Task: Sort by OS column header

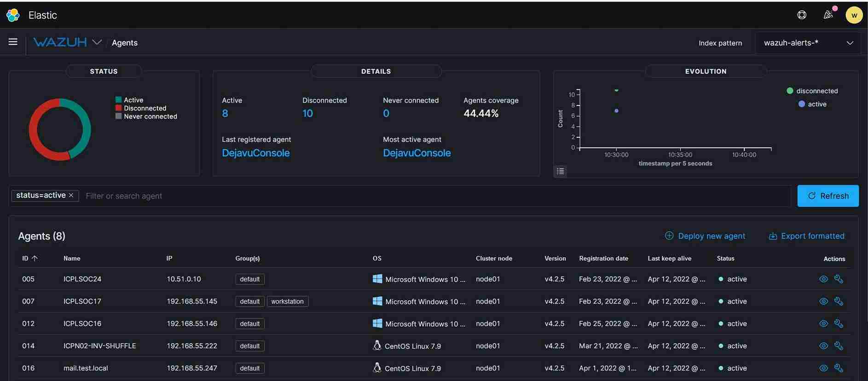Action: [377, 258]
